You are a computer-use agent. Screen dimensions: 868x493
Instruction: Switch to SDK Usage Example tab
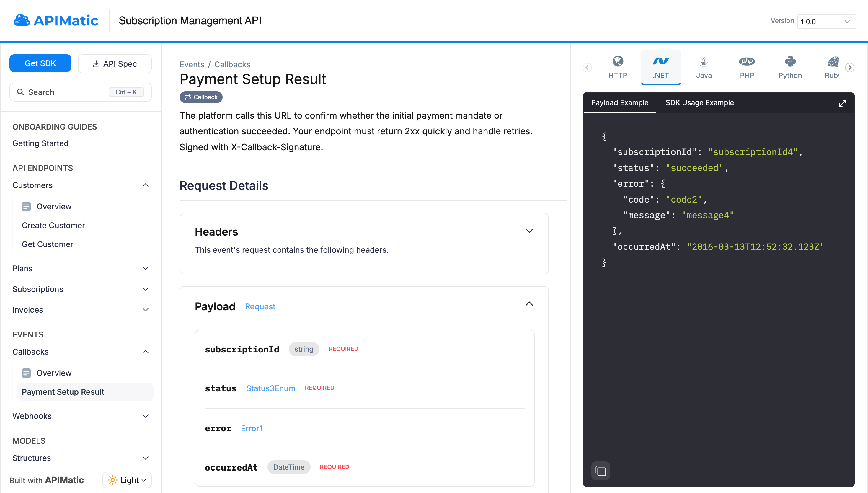[699, 103]
